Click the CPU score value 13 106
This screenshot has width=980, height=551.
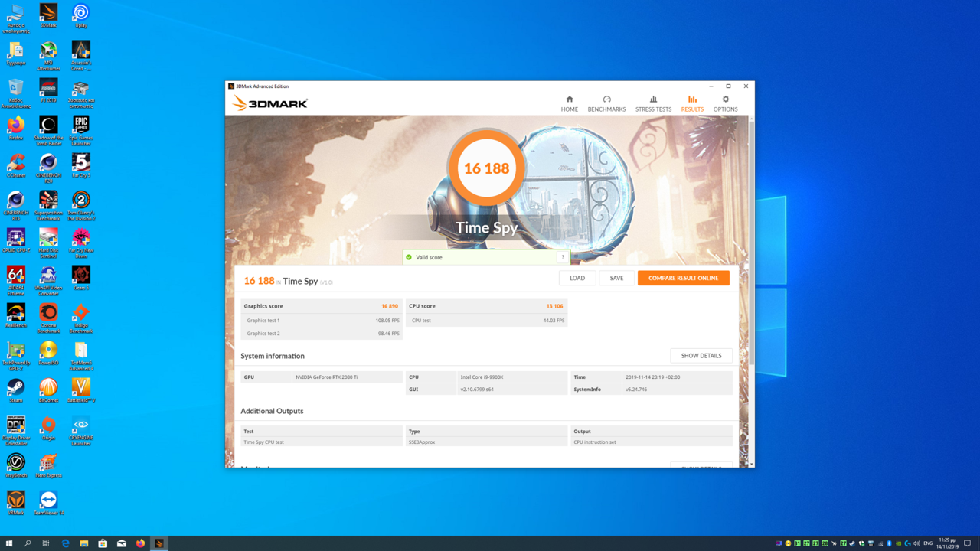(554, 306)
